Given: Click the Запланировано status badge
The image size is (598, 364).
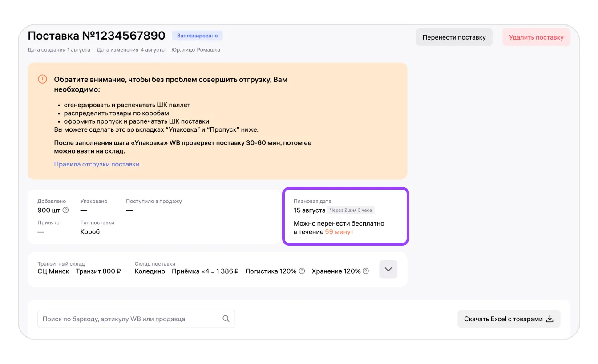Looking at the screenshot, I should 197,36.
